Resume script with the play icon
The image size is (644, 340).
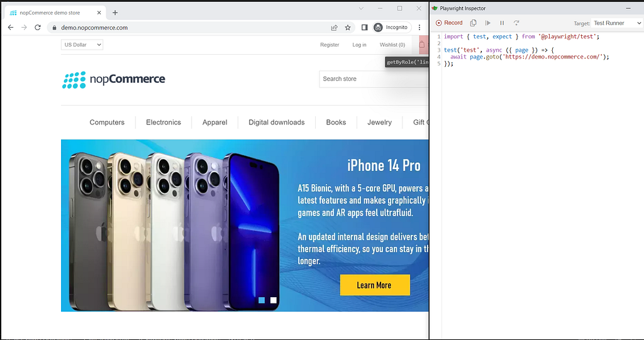pyautogui.click(x=487, y=23)
